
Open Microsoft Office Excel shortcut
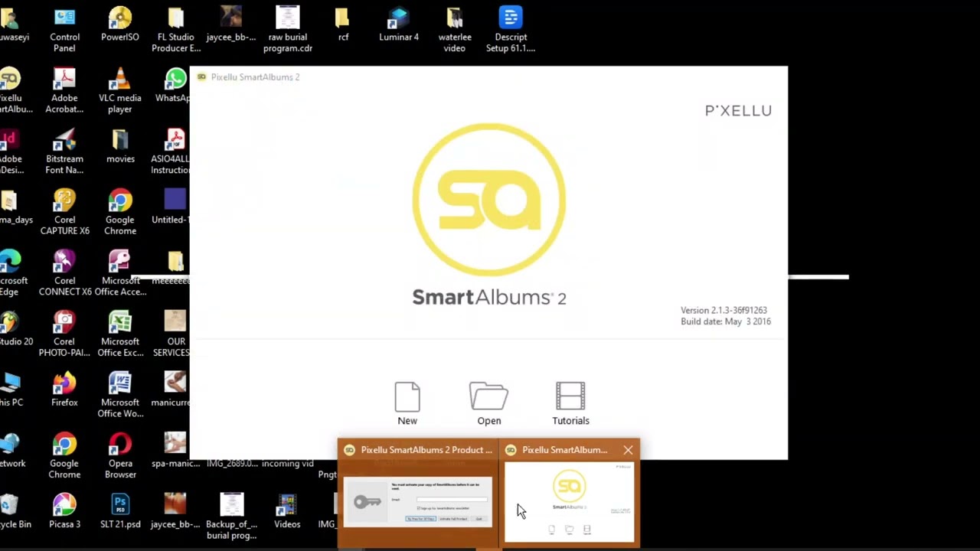(120, 334)
